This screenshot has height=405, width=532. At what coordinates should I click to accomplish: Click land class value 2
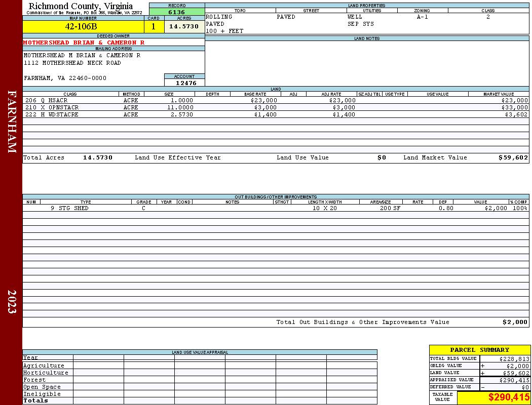pyautogui.click(x=488, y=17)
